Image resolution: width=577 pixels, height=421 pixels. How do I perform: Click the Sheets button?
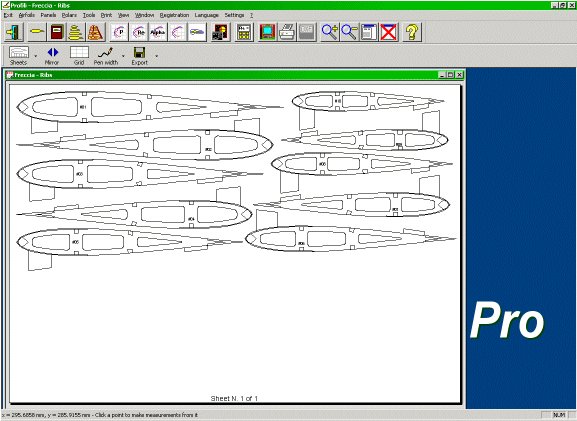[x=19, y=56]
